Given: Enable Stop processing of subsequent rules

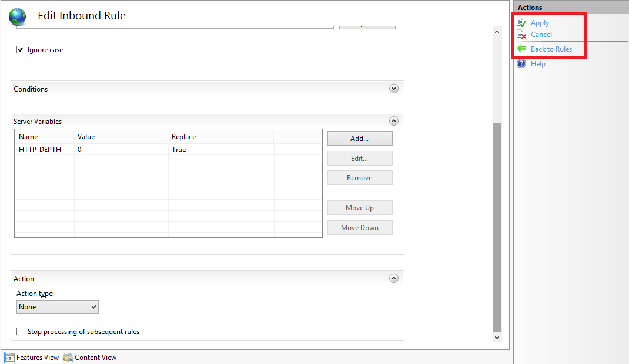Looking at the screenshot, I should [x=21, y=332].
